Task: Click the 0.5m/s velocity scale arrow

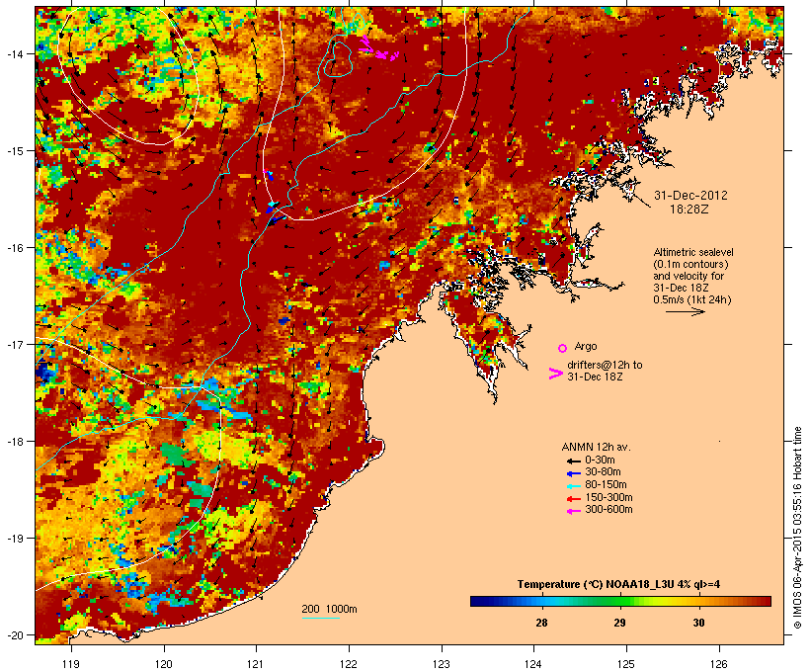Action: pyautogui.click(x=685, y=311)
